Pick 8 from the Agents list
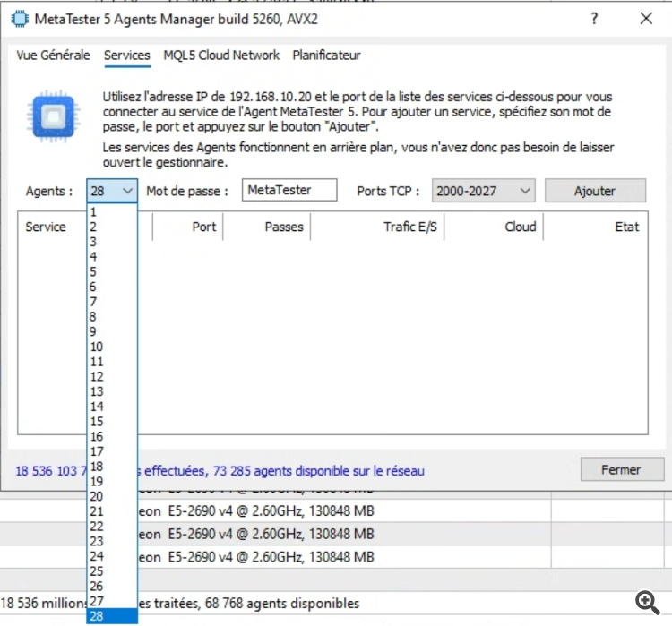This screenshot has width=672, height=626. point(112,317)
